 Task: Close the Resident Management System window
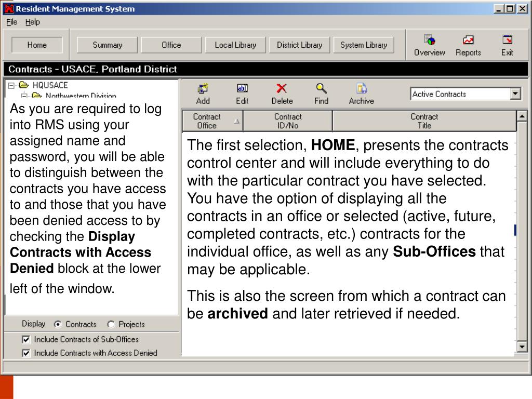click(x=522, y=9)
